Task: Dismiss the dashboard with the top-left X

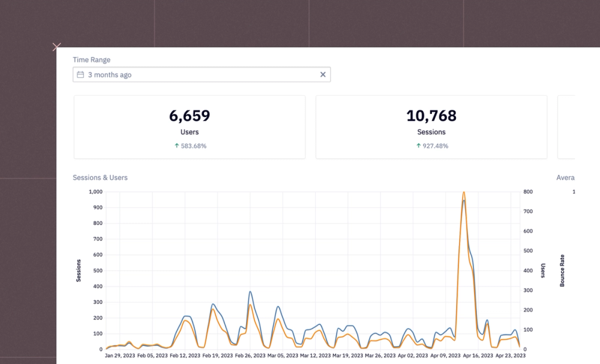Action: click(x=56, y=47)
